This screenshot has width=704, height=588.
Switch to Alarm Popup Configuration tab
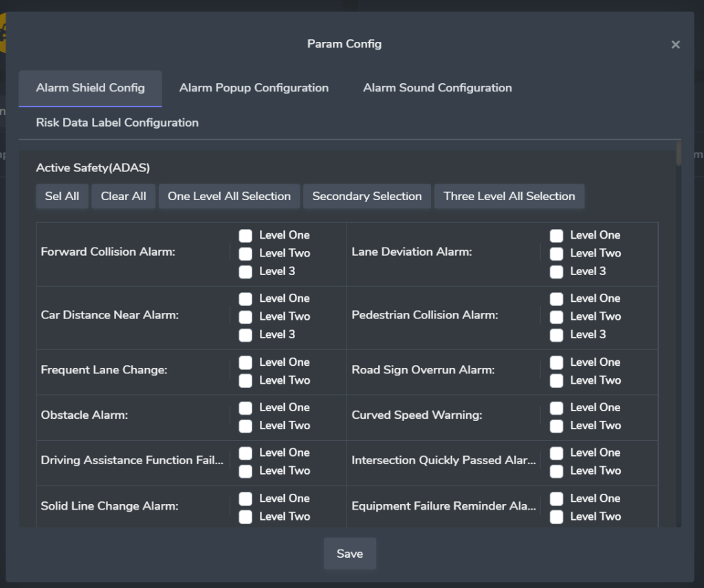point(254,88)
